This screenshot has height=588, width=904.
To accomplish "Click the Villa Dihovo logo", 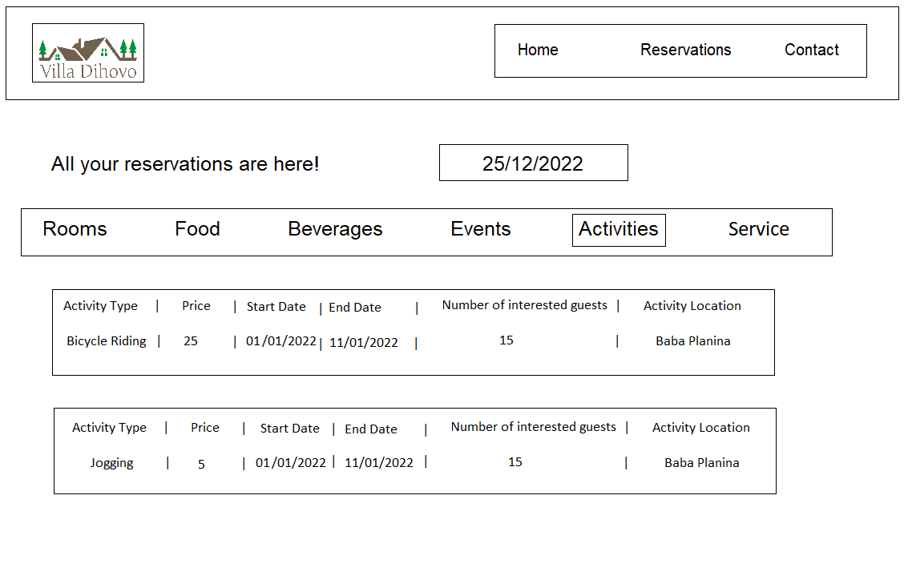I will (x=88, y=53).
